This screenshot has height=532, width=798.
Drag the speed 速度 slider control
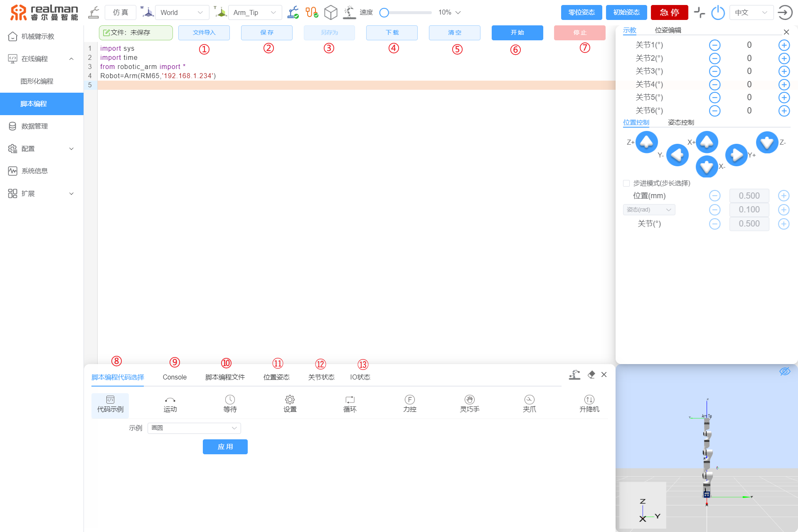click(x=385, y=12)
